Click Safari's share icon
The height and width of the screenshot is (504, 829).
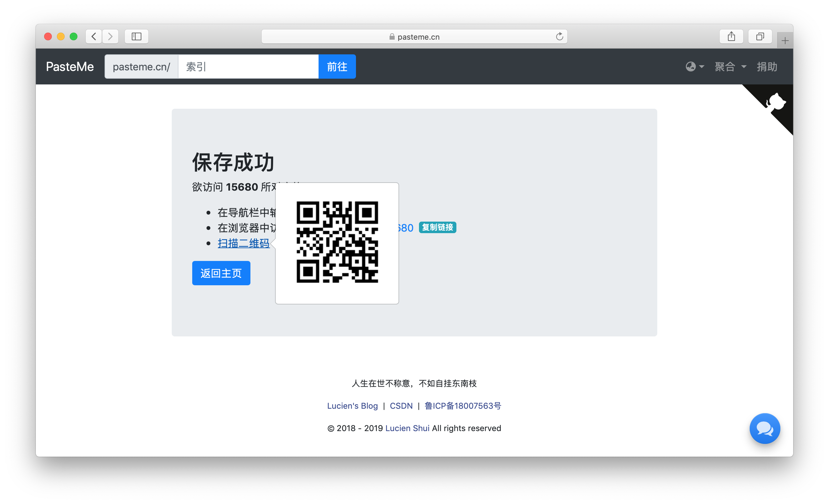[731, 36]
